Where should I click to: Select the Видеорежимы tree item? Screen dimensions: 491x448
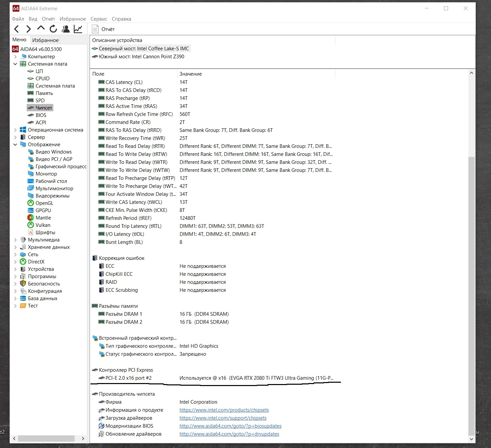49,196
